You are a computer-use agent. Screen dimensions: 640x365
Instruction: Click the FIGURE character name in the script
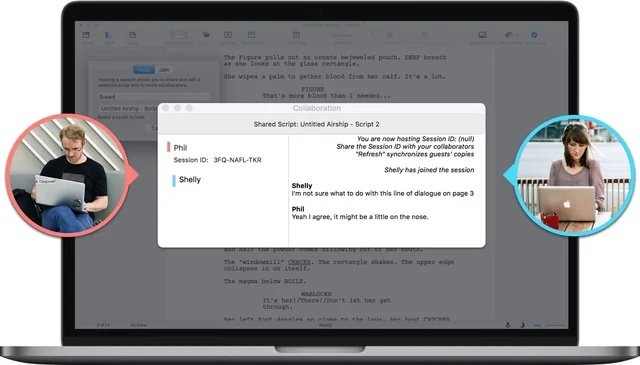tap(313, 89)
